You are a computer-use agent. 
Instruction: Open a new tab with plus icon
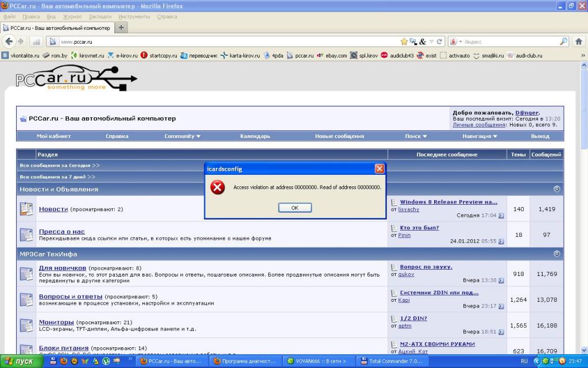click(122, 27)
